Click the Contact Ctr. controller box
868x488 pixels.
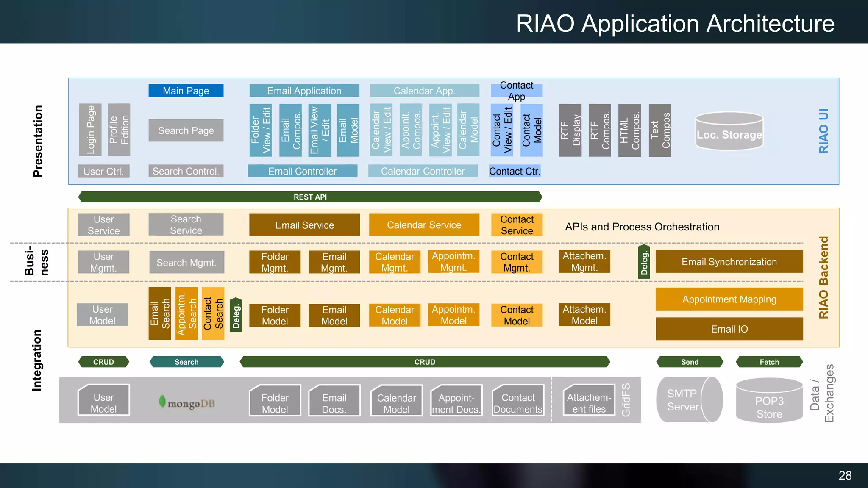coord(515,171)
